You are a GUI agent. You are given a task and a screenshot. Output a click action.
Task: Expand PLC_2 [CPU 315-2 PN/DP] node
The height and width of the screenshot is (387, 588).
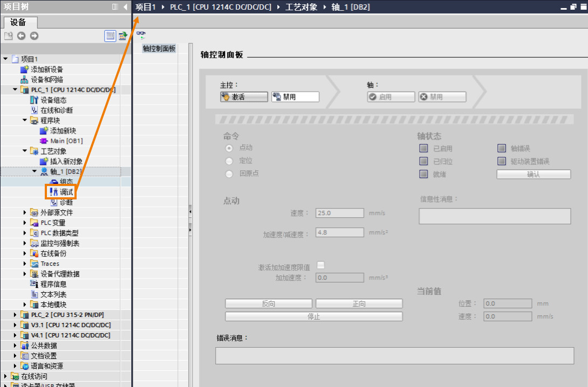(15, 315)
